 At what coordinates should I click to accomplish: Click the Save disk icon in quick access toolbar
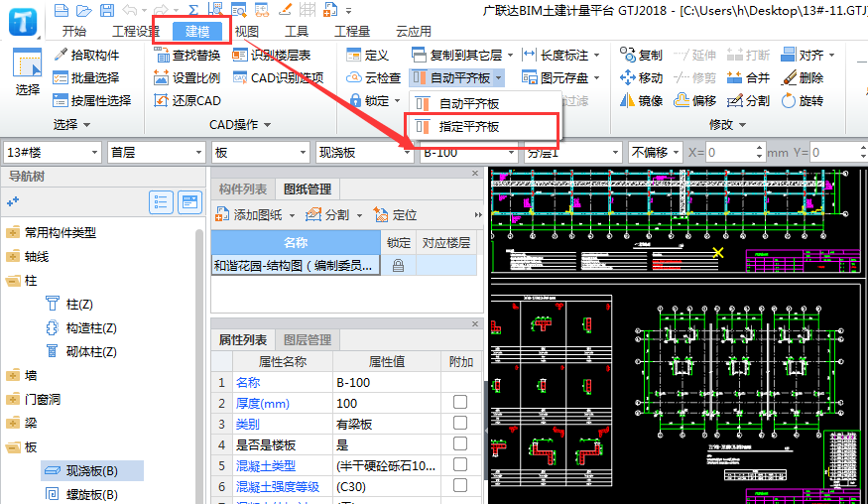(107, 10)
